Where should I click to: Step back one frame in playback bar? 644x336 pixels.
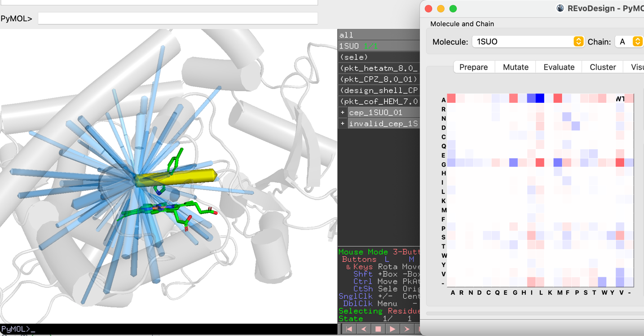coord(364,329)
